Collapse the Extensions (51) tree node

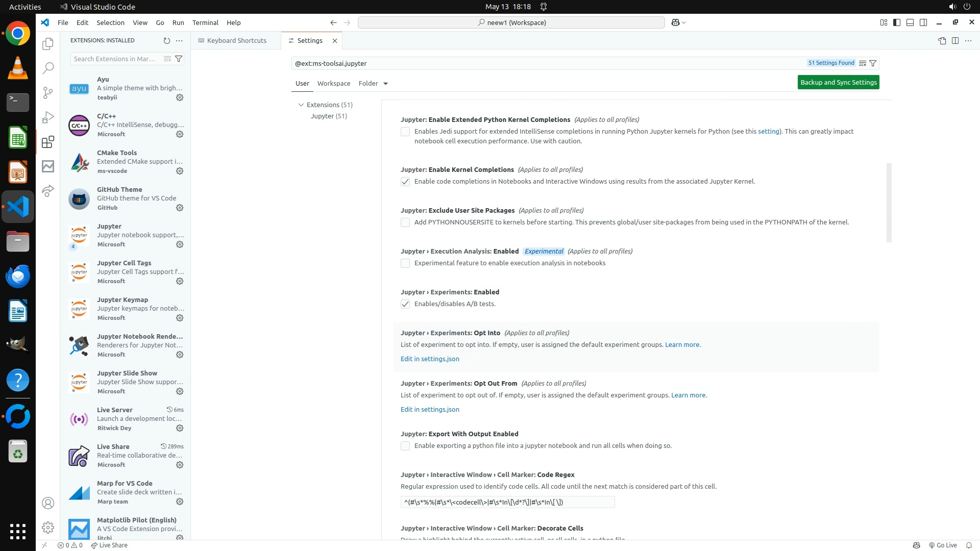[301, 105]
